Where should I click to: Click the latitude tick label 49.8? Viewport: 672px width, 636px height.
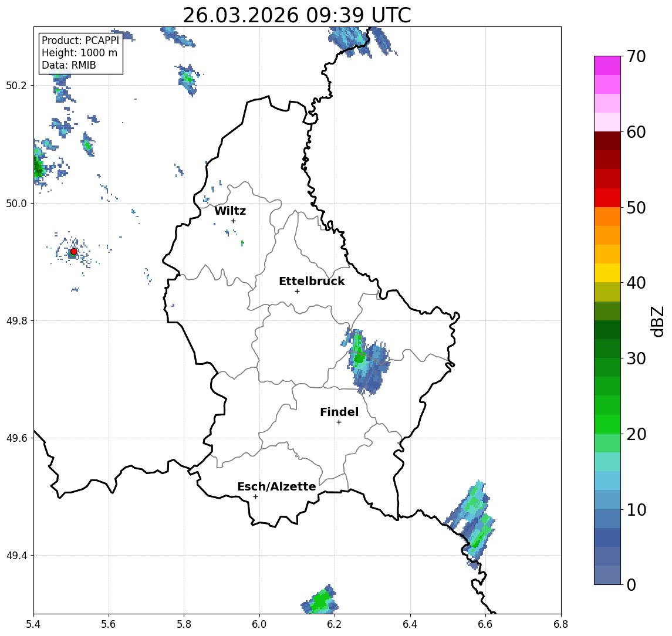click(16, 320)
